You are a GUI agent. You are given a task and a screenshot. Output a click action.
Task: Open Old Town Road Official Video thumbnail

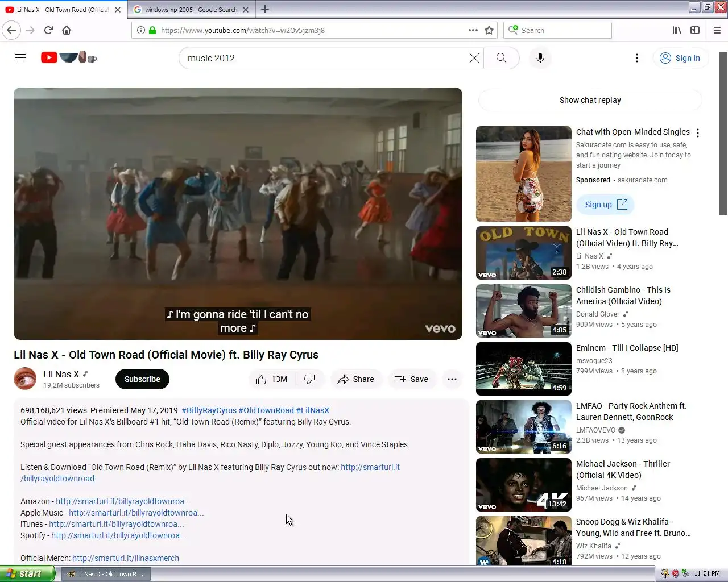524,253
